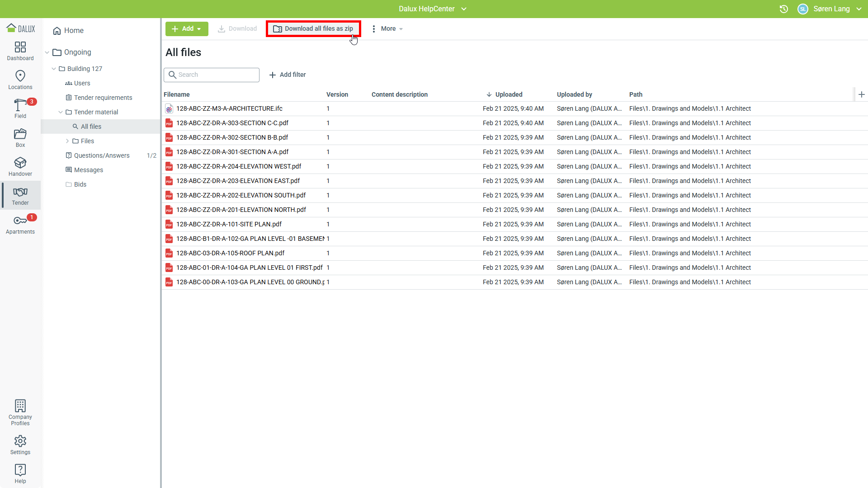This screenshot has height=488, width=868.
Task: Open the Company Profiles building icon
Action: tap(20, 406)
